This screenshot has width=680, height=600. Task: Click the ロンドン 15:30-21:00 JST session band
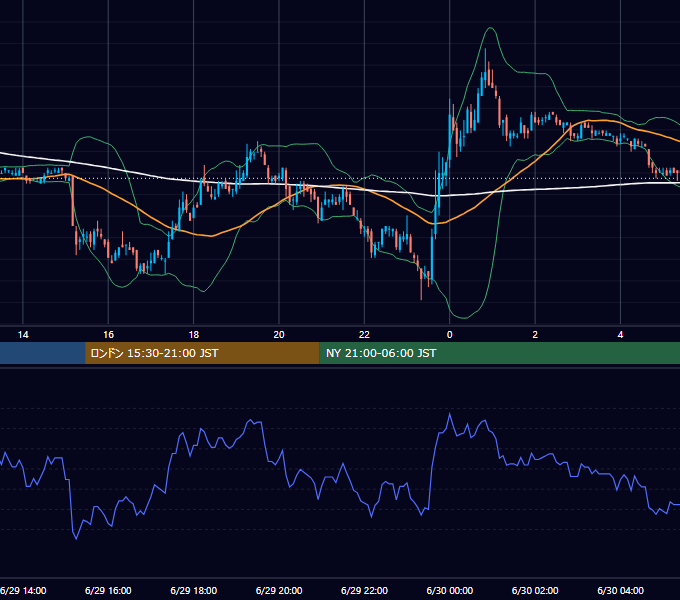pos(202,353)
